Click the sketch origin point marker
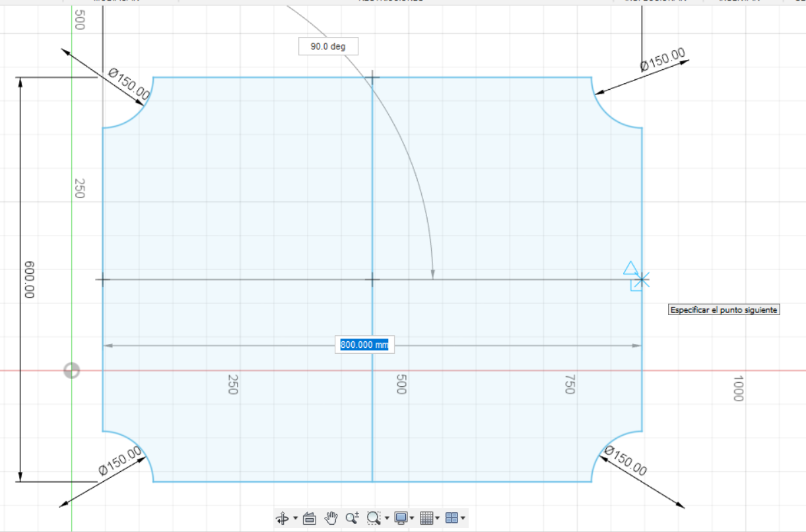 [71, 370]
